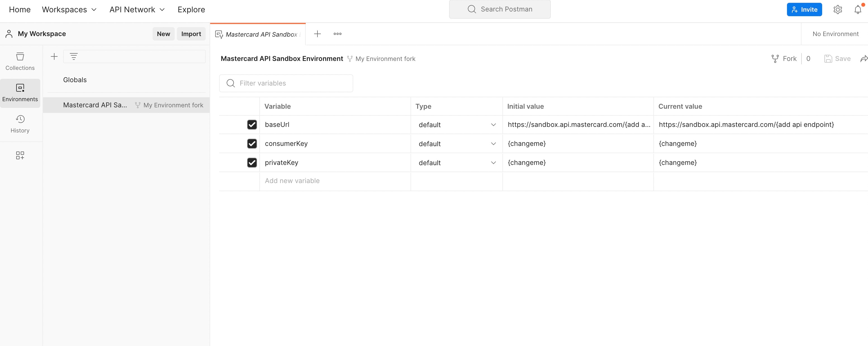
Task: Go to Explore in top navigation
Action: (x=191, y=10)
